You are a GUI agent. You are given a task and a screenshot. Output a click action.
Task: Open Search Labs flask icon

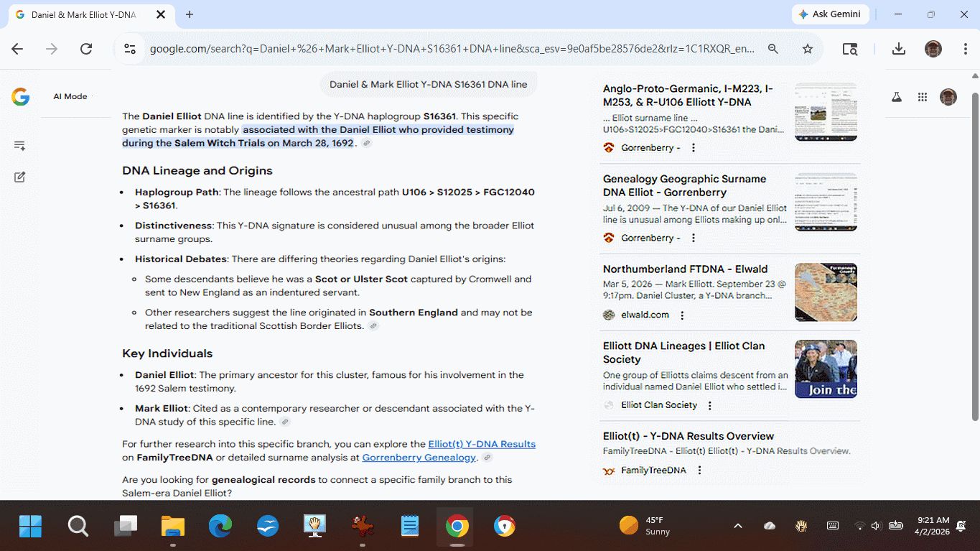(896, 97)
